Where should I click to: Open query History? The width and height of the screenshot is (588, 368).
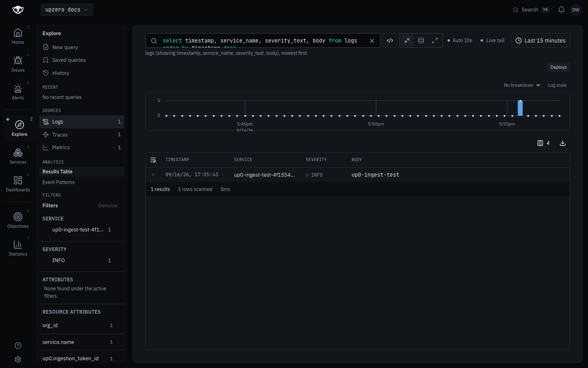click(82, 73)
